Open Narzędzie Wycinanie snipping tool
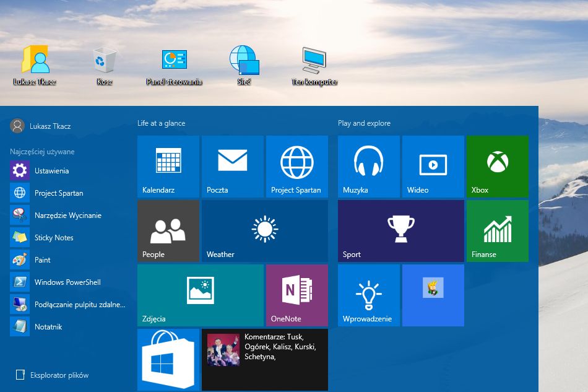Viewport: 588px width, 392px height. (x=67, y=216)
